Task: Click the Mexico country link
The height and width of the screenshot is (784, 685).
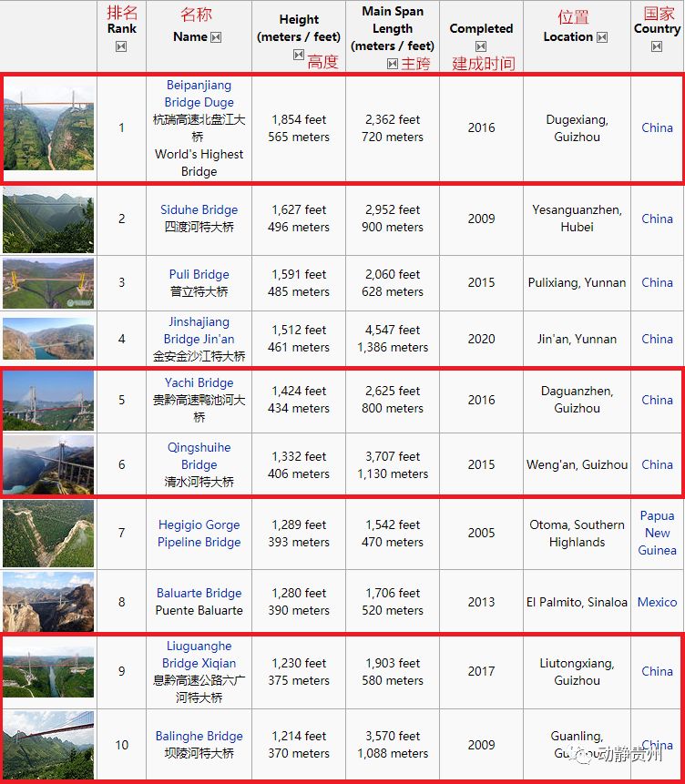Action: click(657, 602)
